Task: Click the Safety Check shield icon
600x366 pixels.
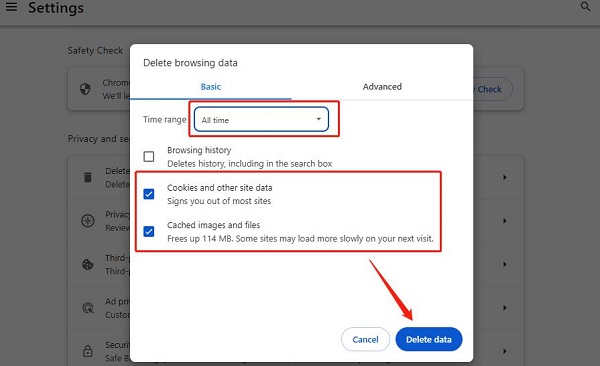Action: pyautogui.click(x=85, y=89)
